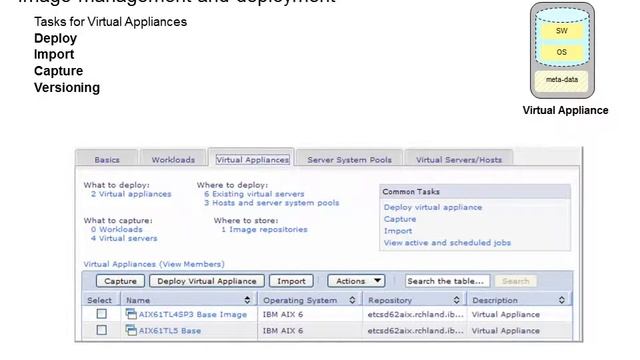Open 3 Hosts and server system pools link
Viewport: 640px width, 360px height.
click(x=271, y=203)
